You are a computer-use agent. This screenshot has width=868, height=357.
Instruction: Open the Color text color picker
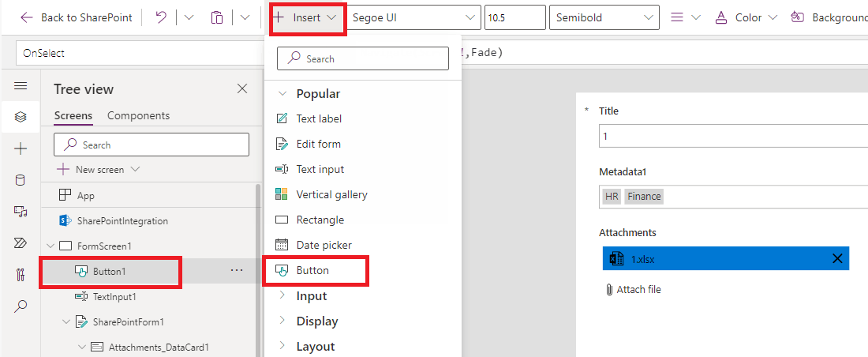pyautogui.click(x=746, y=17)
